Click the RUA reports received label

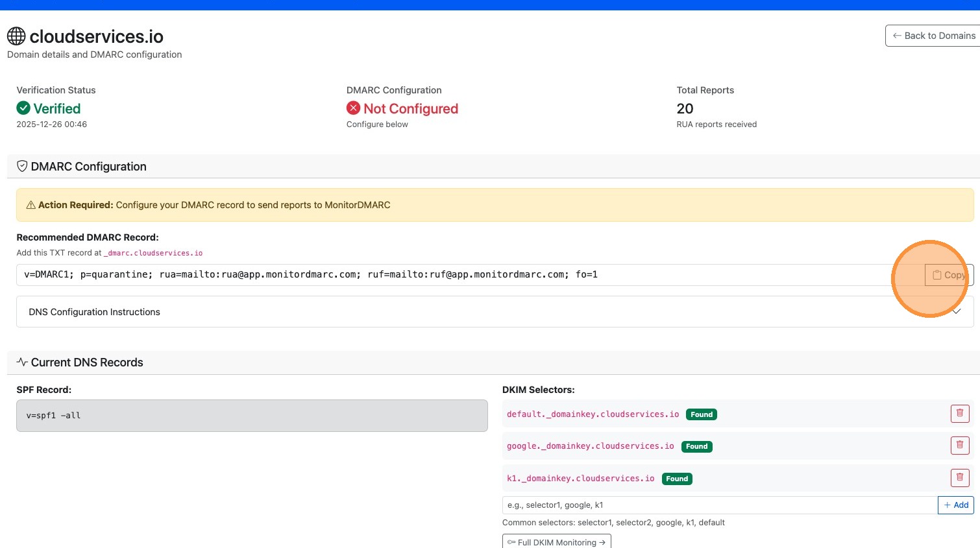click(x=717, y=125)
